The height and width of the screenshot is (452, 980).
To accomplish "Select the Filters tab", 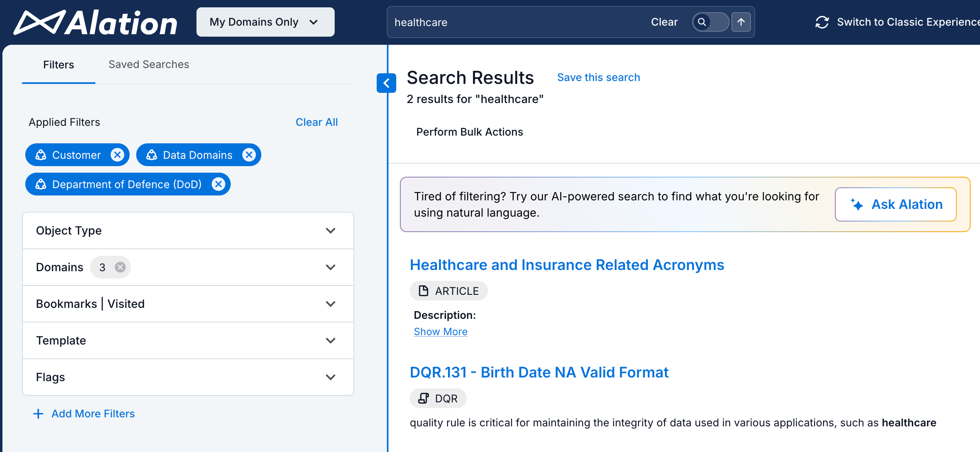I will [x=58, y=64].
